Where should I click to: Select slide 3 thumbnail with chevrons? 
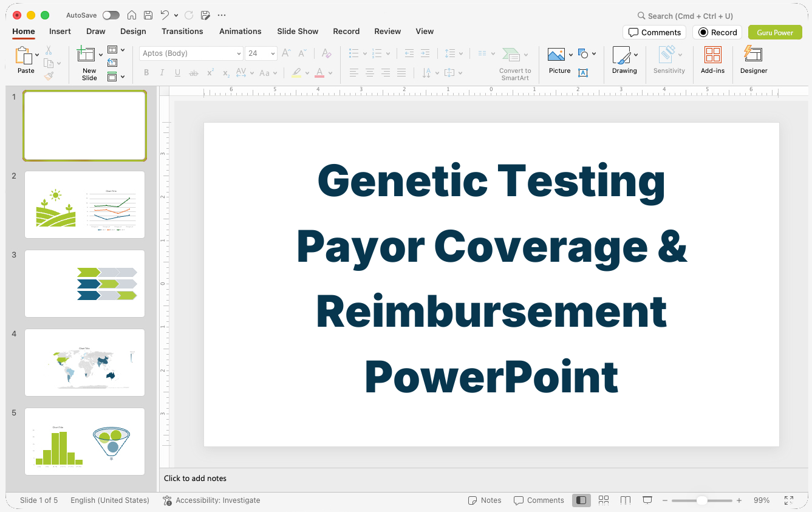coord(84,284)
